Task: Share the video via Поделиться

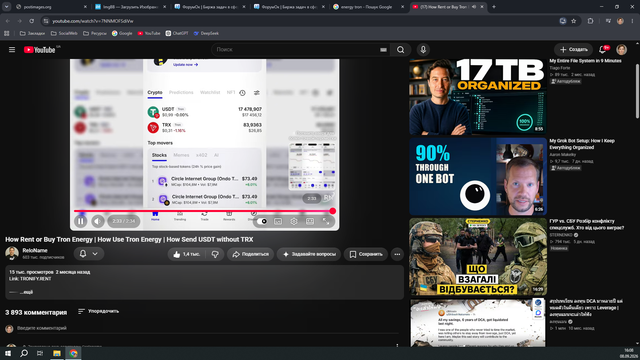Action: click(x=251, y=254)
